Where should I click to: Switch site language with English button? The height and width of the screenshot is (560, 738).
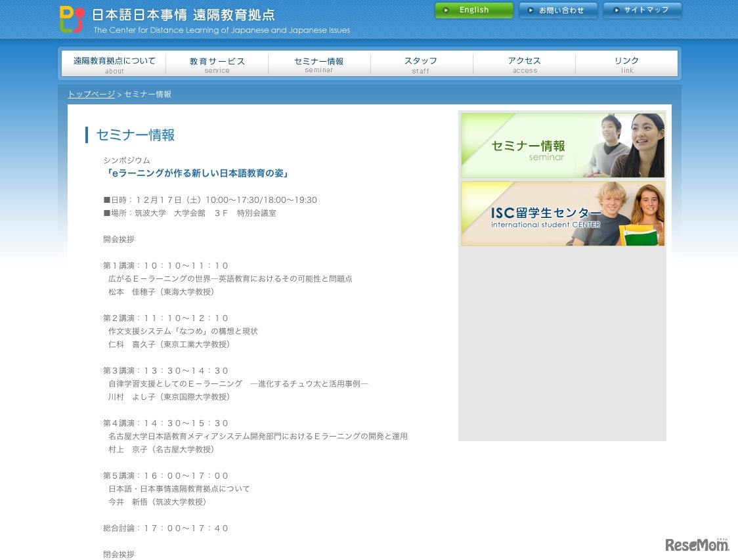474,10
